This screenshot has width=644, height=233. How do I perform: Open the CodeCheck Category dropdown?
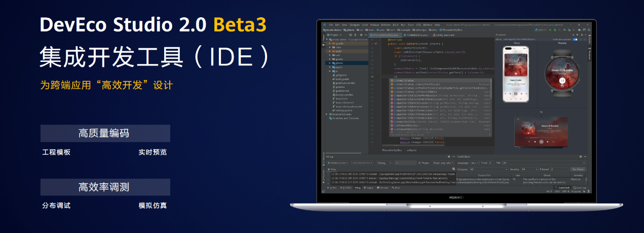pyautogui.click(x=489, y=170)
